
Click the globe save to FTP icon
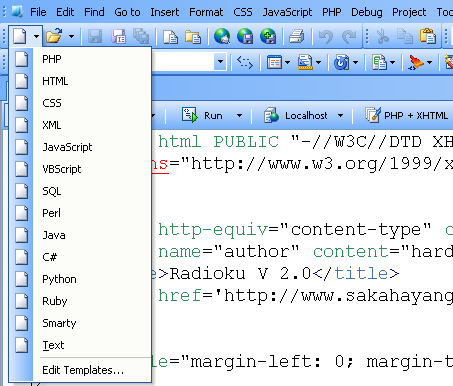point(245,36)
